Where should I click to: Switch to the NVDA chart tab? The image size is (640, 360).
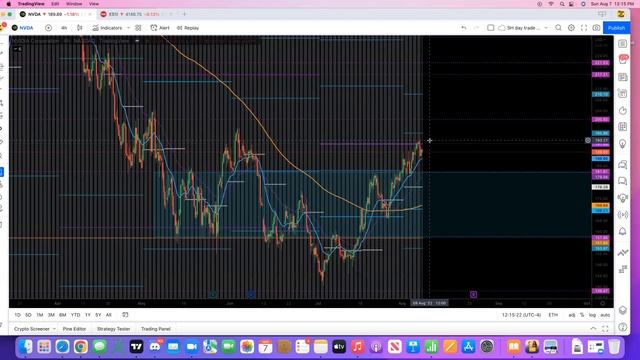coord(55,14)
